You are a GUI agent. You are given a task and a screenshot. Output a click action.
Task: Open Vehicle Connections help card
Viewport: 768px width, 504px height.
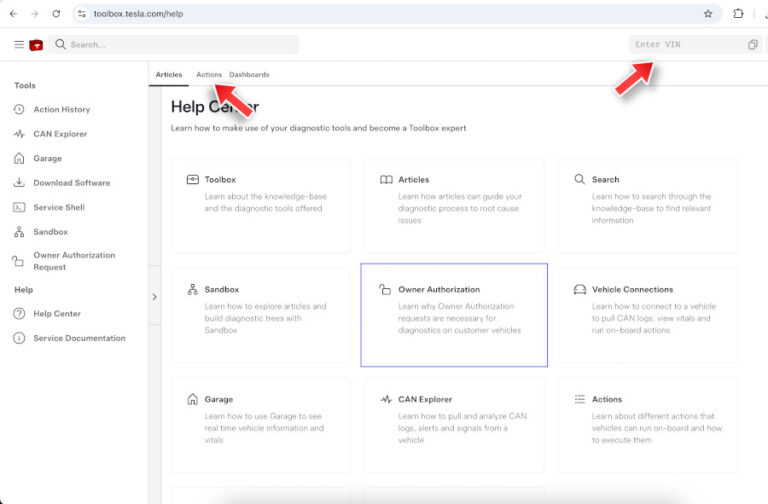point(647,315)
